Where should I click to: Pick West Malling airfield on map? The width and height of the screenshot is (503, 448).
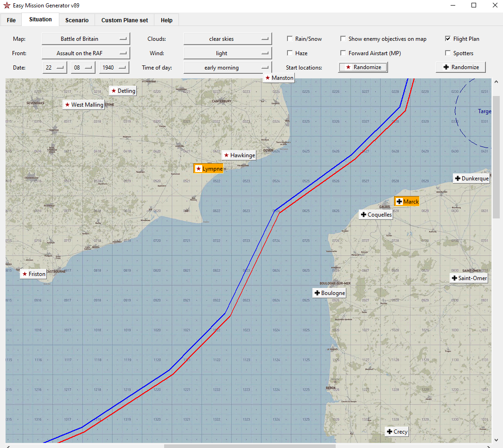pos(84,105)
